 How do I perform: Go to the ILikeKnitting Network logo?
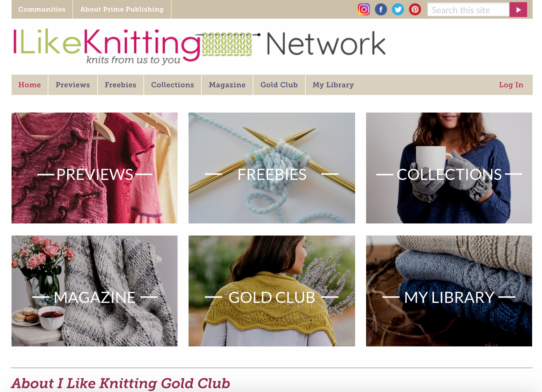pos(200,46)
